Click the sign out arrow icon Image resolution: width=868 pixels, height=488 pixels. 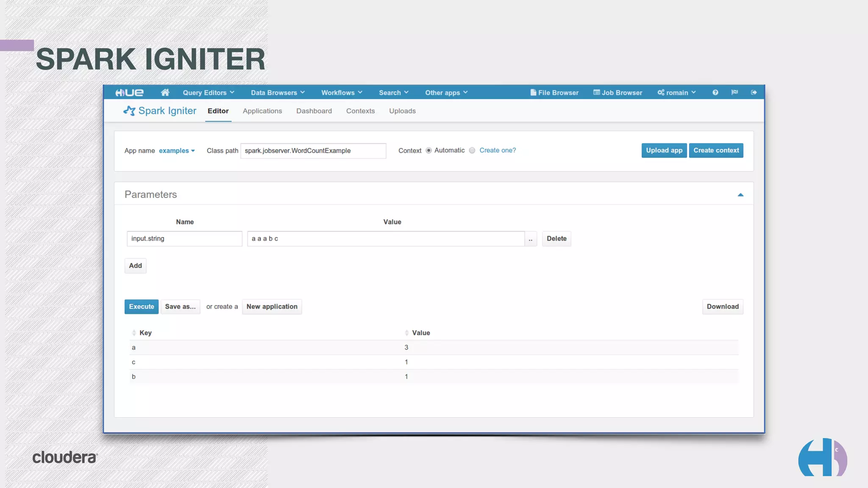point(754,92)
